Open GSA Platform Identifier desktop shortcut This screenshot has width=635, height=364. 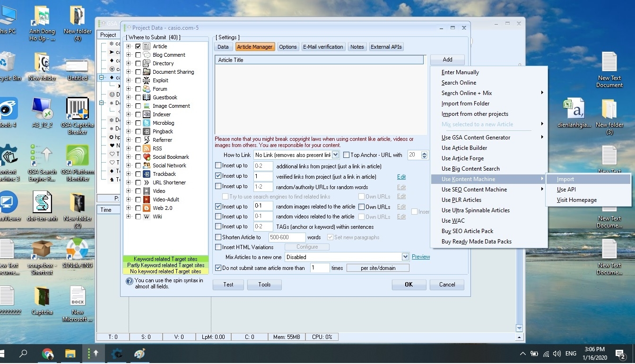(78, 163)
